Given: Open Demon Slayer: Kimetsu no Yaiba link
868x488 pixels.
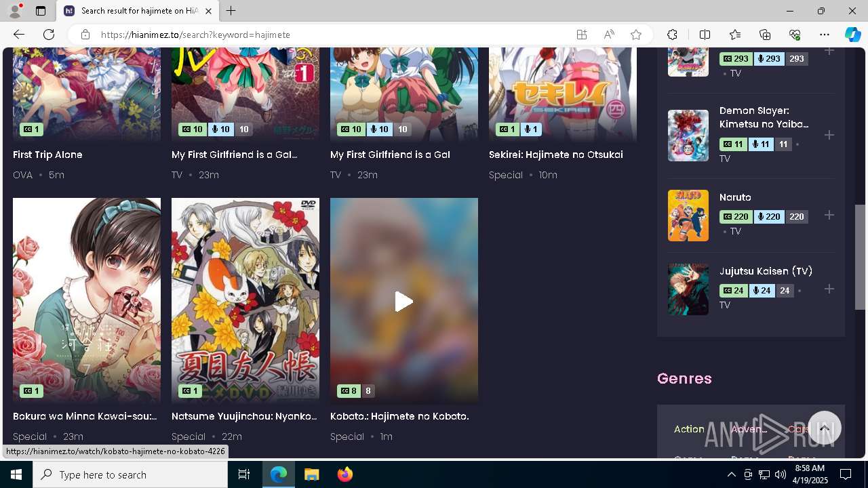Looking at the screenshot, I should point(764,117).
